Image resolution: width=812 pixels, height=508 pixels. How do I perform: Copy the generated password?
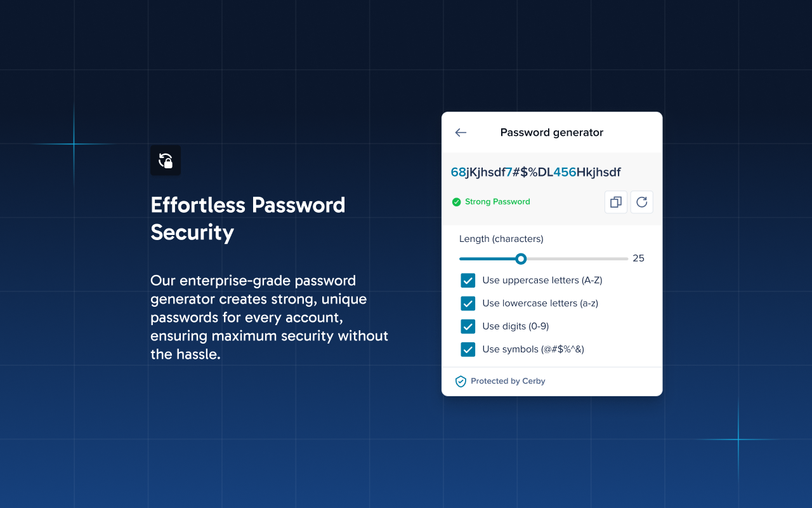[x=616, y=202]
